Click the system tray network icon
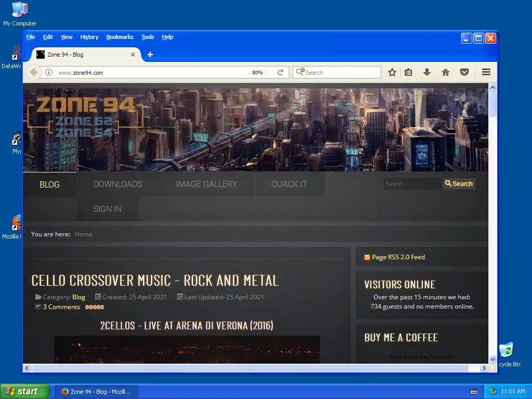This screenshot has height=399, width=532. coord(493,392)
